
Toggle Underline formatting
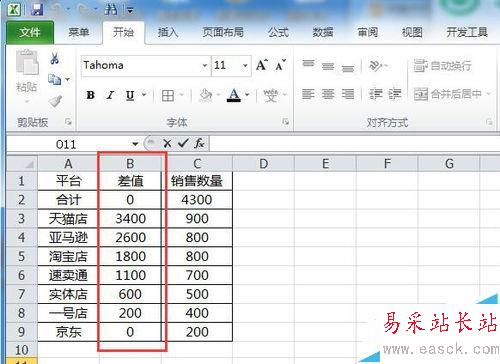(x=130, y=96)
